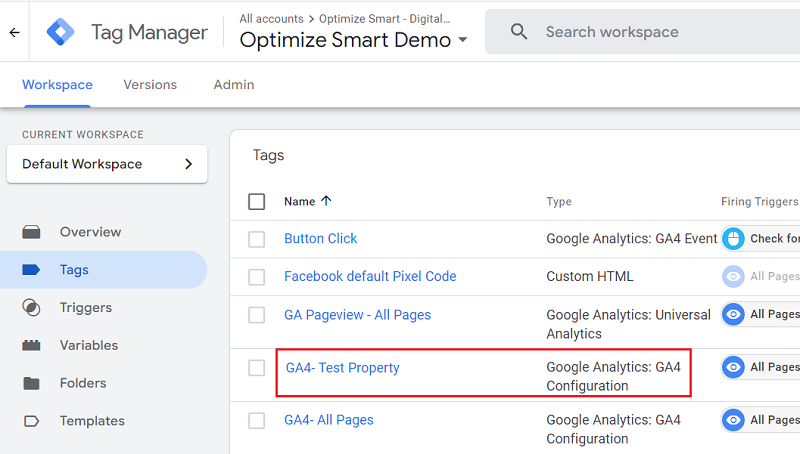800x454 pixels.
Task: Open the Optimize Smart Demo container dropdown
Action: coord(354,40)
